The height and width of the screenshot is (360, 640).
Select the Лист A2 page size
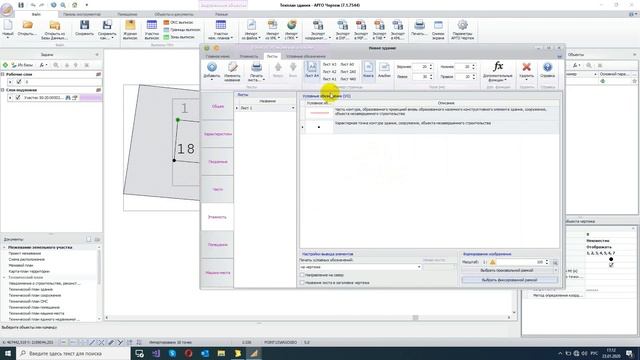click(329, 72)
